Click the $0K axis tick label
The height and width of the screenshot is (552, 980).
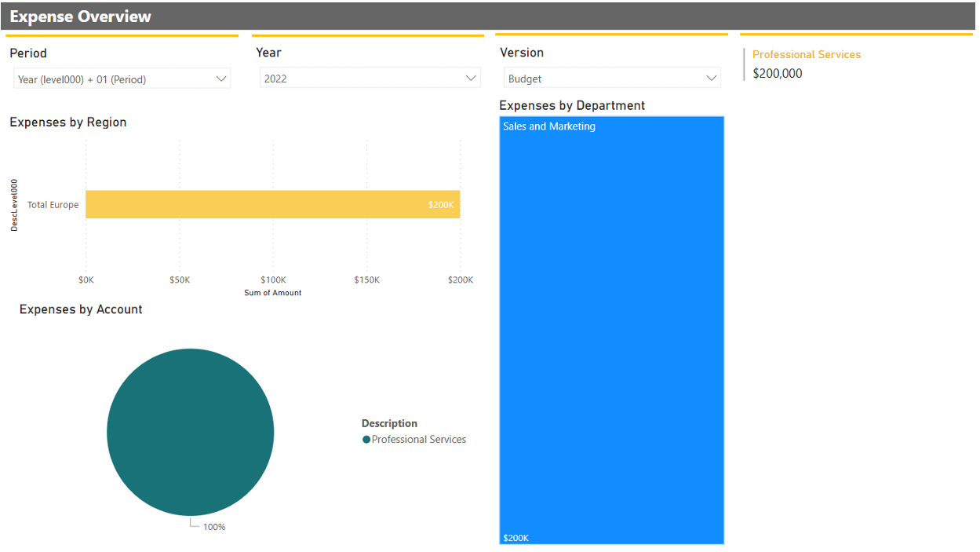[x=86, y=280]
